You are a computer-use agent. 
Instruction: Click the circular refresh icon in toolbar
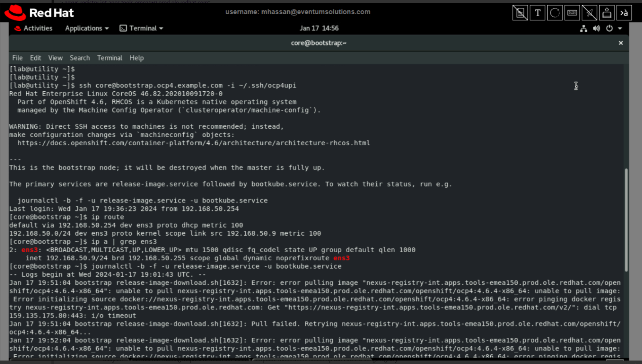click(555, 13)
